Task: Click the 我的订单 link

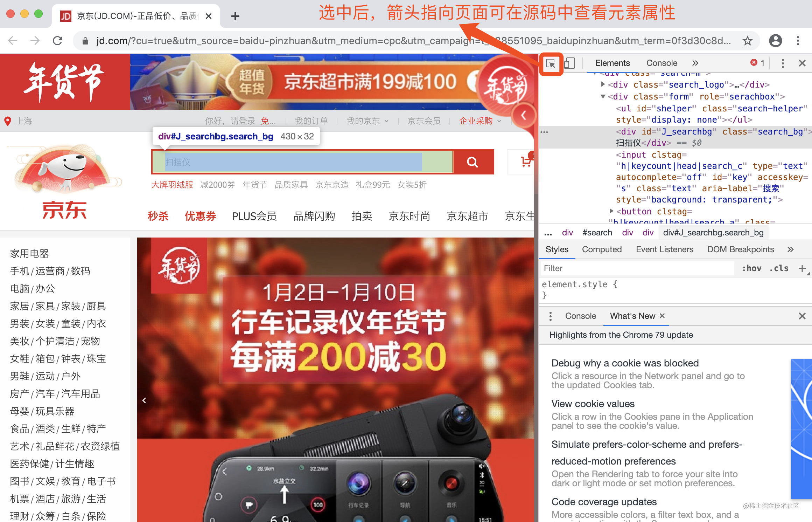Action: tap(311, 121)
